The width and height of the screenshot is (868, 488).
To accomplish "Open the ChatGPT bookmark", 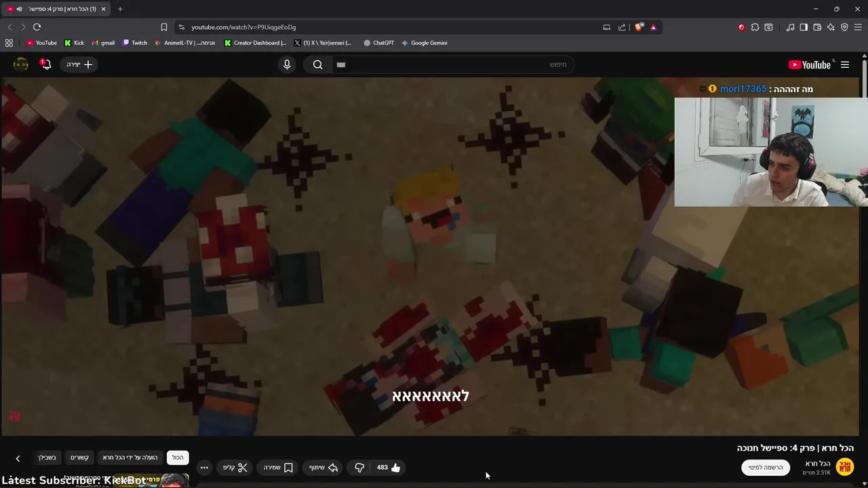I will point(378,43).
